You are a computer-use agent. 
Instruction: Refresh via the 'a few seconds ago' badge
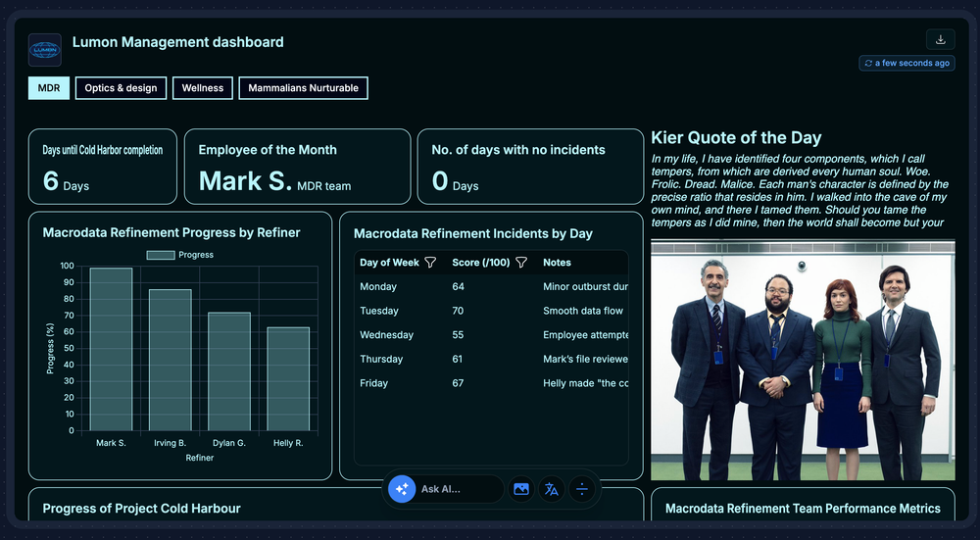[906, 64]
